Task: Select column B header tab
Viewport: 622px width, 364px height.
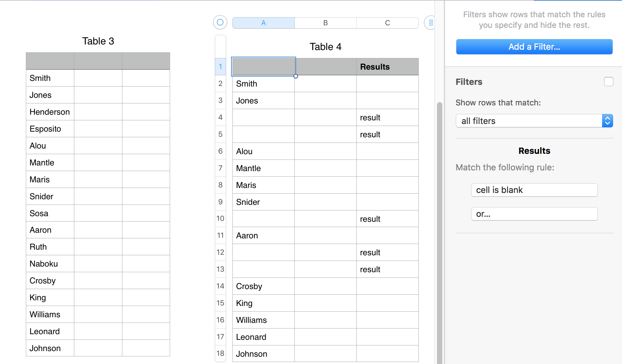Action: point(326,23)
